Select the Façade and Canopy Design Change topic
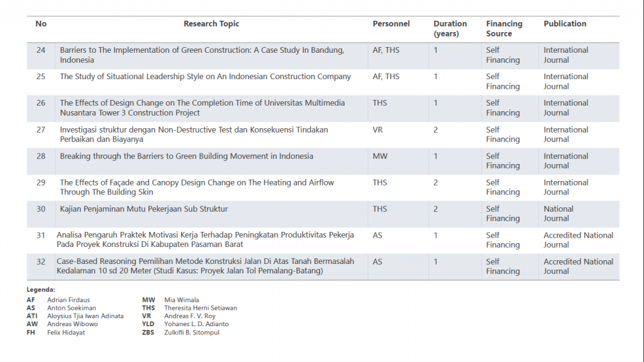The image size is (644, 362). [197, 187]
